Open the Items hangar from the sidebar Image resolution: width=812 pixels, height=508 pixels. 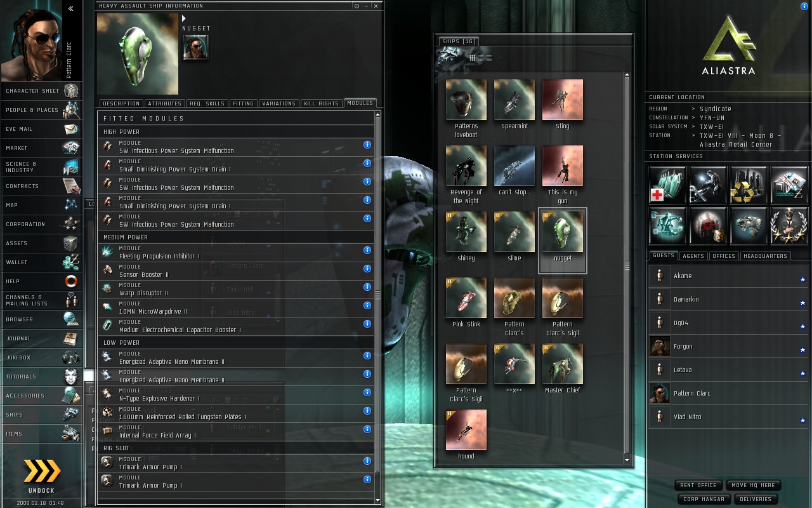tap(41, 434)
